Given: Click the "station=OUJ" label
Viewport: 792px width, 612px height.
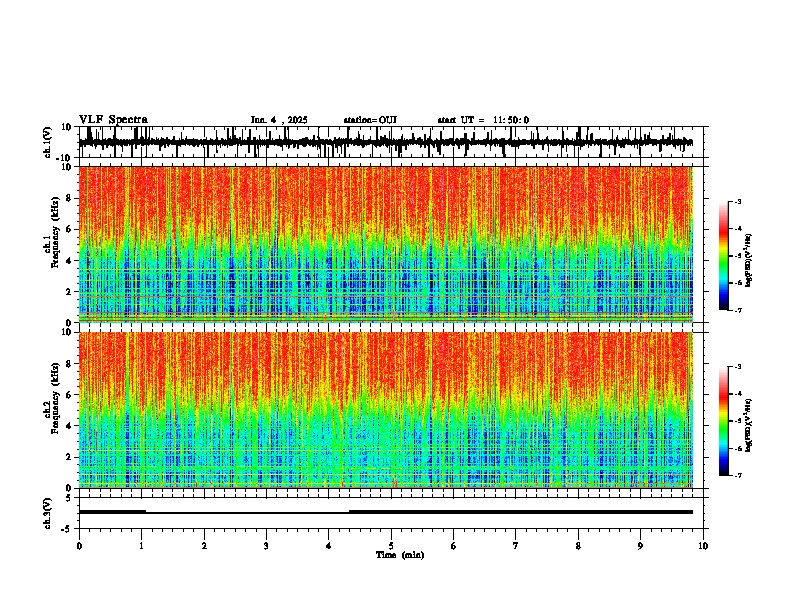Looking at the screenshot, I should [x=370, y=120].
